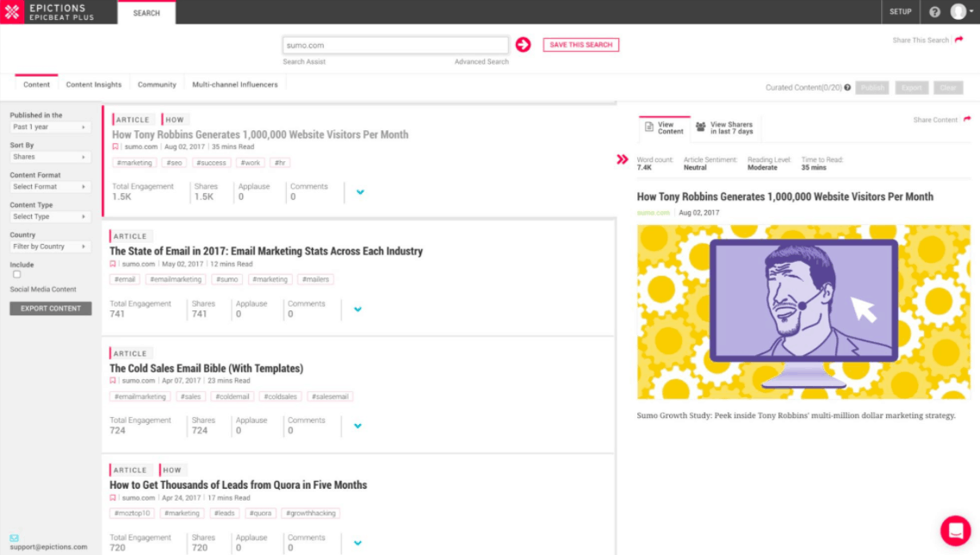This screenshot has height=555, width=980.
Task: Click the Curated Content info icon
Action: 847,88
